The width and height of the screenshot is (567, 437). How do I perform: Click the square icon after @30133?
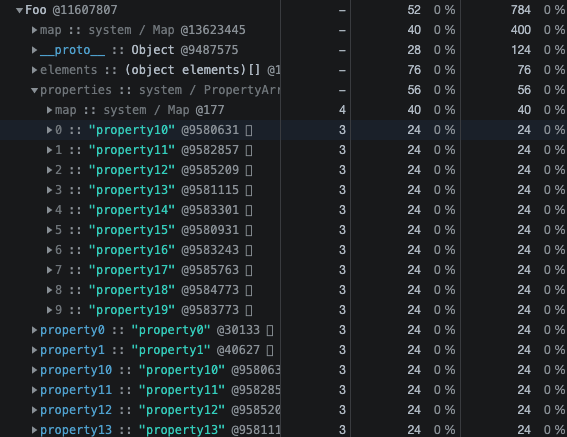point(270,330)
